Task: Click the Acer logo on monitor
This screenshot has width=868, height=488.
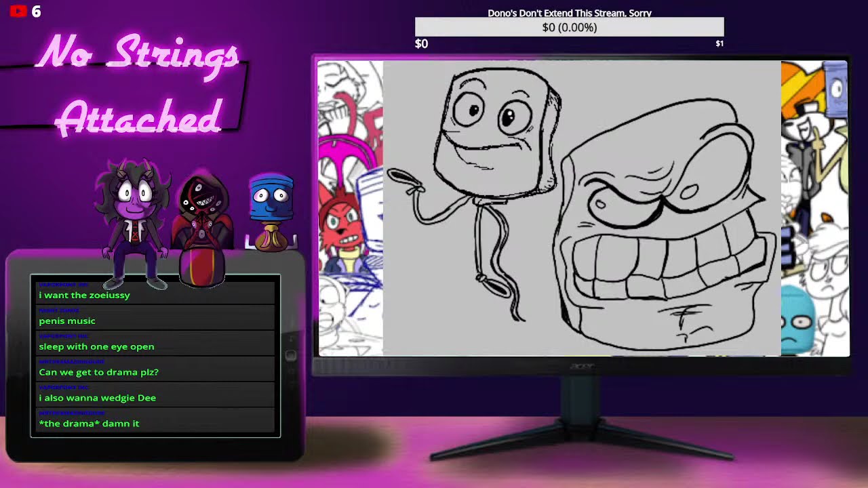Action: pyautogui.click(x=583, y=366)
